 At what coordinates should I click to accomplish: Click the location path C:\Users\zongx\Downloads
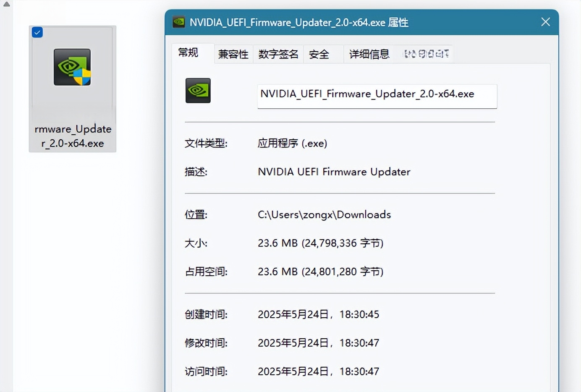pyautogui.click(x=324, y=215)
